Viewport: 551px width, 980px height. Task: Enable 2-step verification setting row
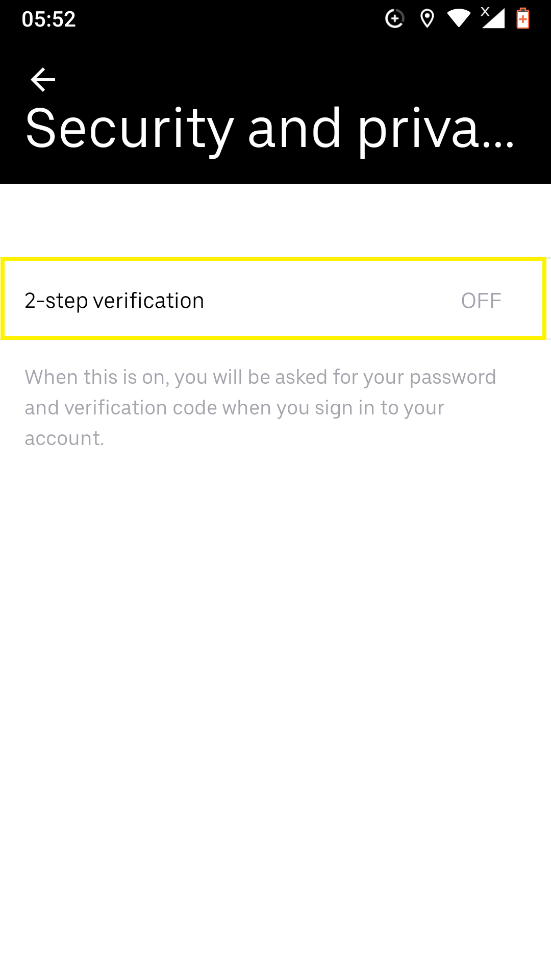(x=273, y=299)
